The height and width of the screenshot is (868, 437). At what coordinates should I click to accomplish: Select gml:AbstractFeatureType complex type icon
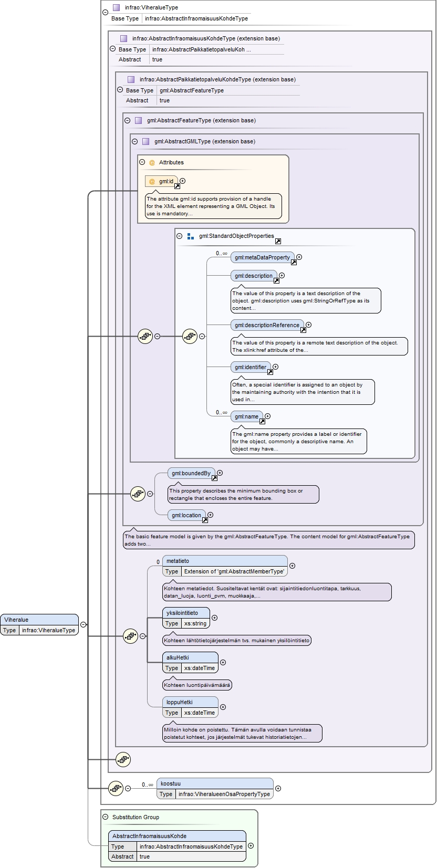pyautogui.click(x=138, y=120)
